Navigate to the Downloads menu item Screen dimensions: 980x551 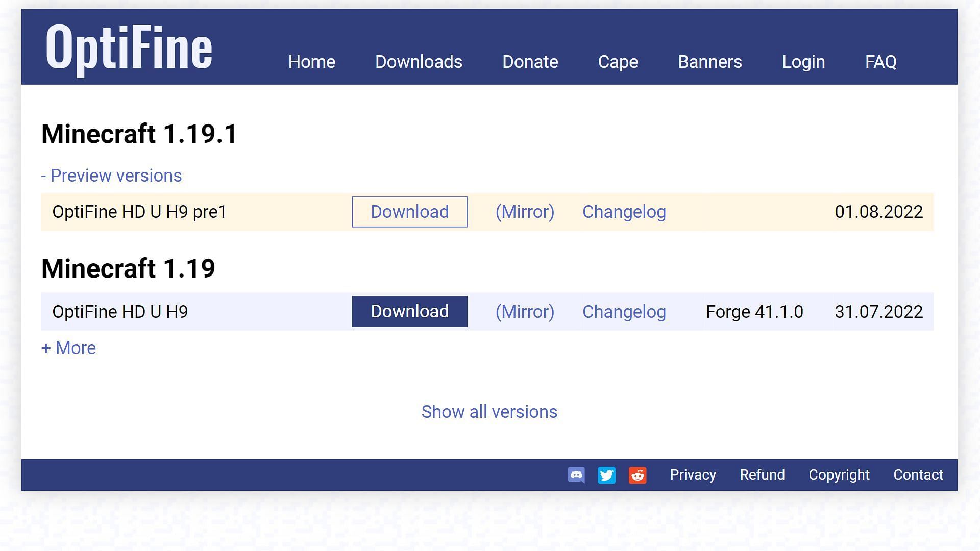click(x=419, y=61)
